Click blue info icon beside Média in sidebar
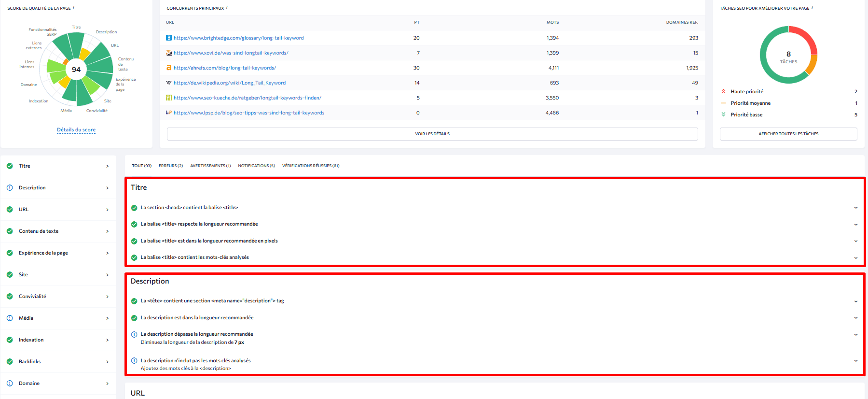 pyautogui.click(x=10, y=318)
